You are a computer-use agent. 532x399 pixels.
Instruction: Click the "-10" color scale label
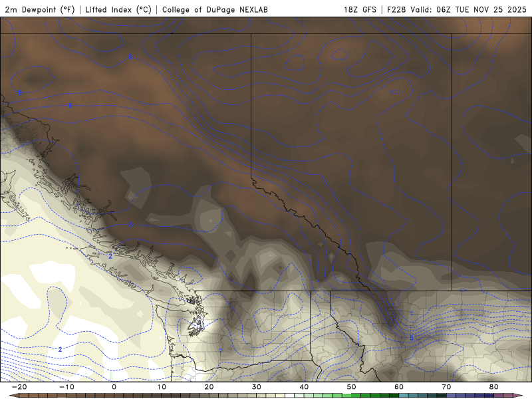coord(66,387)
